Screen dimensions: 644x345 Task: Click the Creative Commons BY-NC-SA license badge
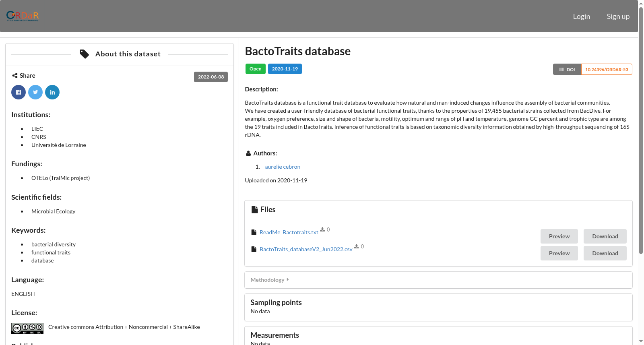pos(27,328)
